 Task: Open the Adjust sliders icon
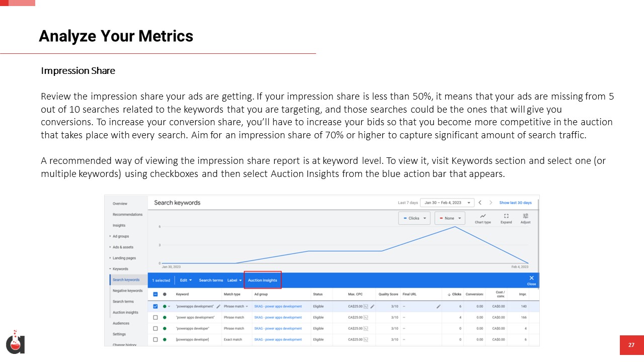coord(525,218)
